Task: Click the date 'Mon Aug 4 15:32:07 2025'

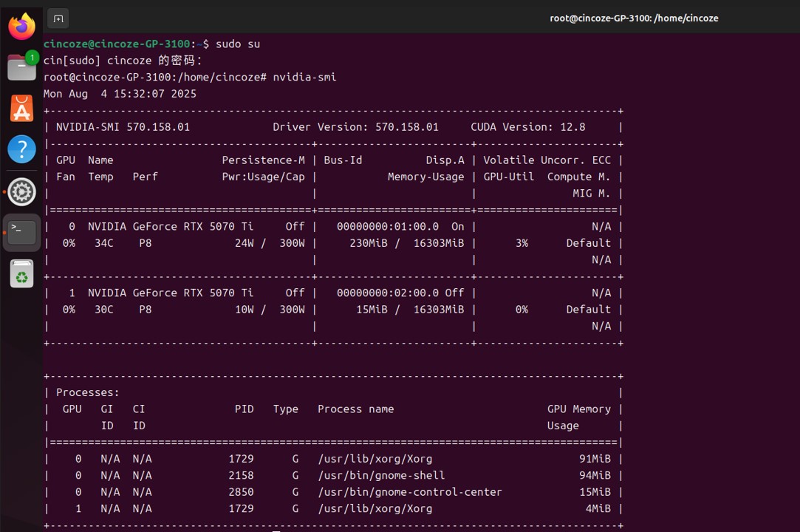Action: (x=120, y=94)
